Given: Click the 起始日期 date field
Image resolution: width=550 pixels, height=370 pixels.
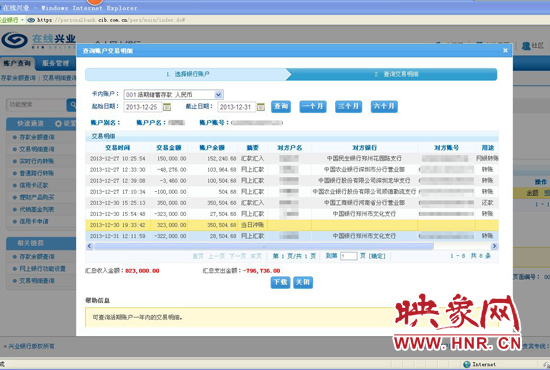Looking at the screenshot, I should click(x=143, y=107).
